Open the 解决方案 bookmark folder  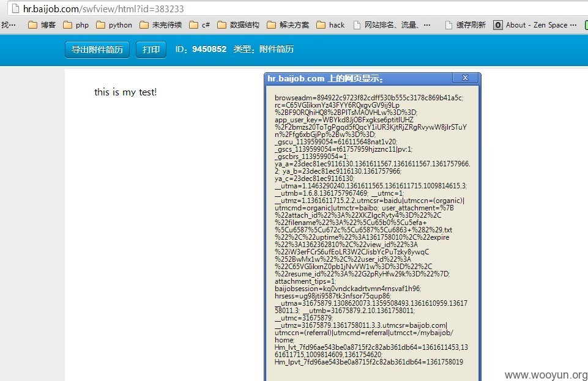pyautogui.click(x=288, y=25)
